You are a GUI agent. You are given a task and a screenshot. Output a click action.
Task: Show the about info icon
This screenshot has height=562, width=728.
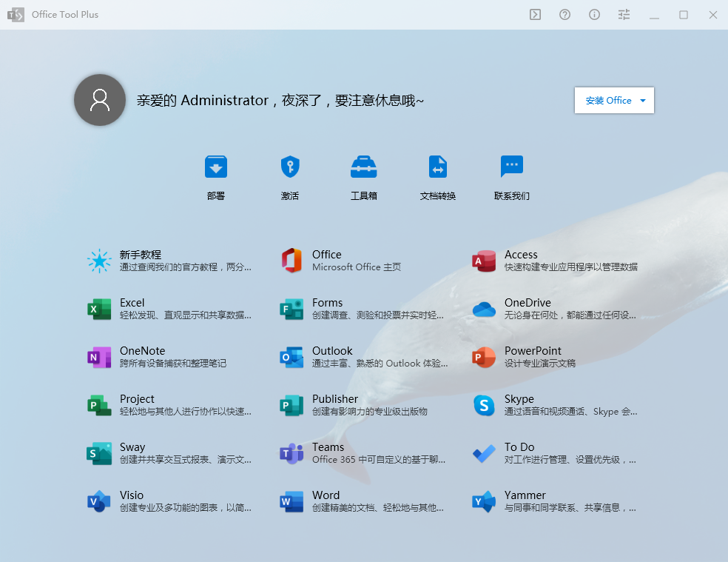[x=594, y=15]
